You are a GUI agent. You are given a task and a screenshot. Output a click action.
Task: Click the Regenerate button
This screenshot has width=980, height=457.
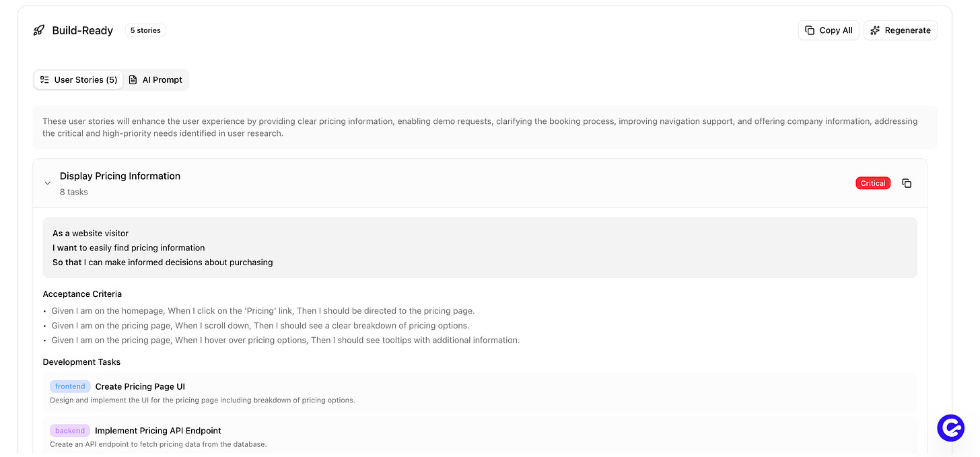click(901, 30)
